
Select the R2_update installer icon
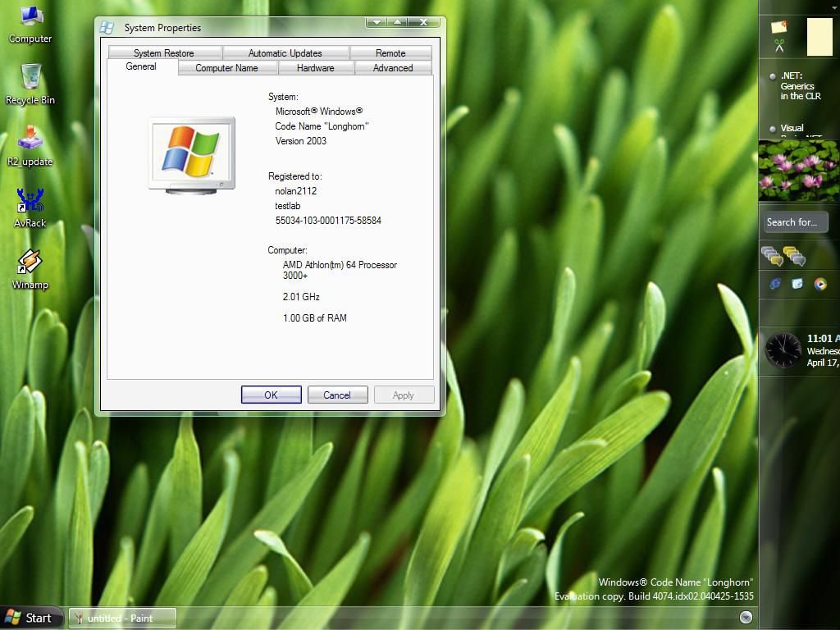pos(30,146)
